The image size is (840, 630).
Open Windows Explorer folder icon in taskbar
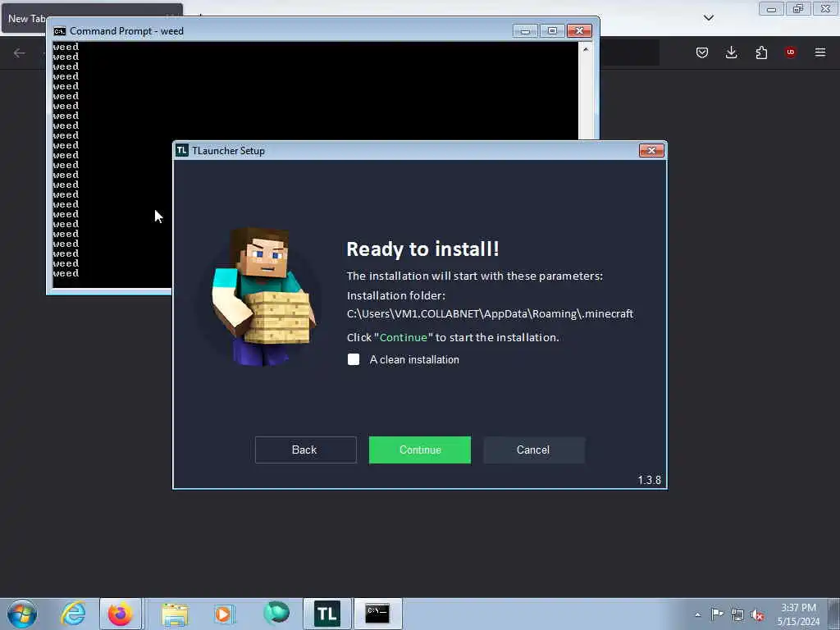click(175, 614)
